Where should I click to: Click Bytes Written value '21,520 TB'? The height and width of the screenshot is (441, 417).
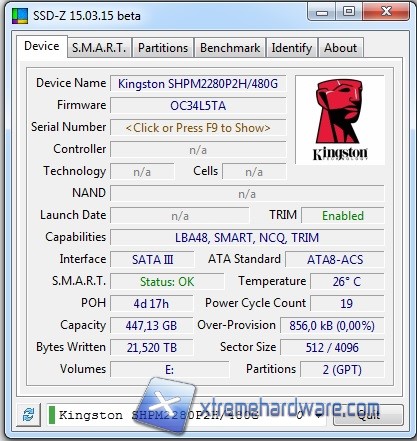pos(152,348)
